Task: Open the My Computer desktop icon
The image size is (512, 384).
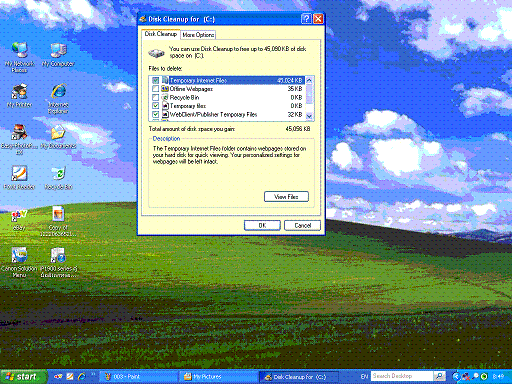Action: click(x=58, y=54)
